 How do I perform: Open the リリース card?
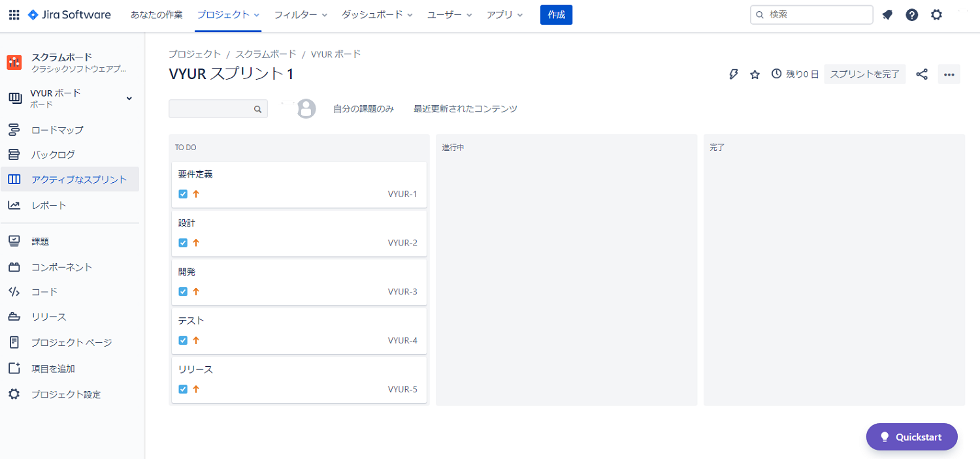coord(299,379)
